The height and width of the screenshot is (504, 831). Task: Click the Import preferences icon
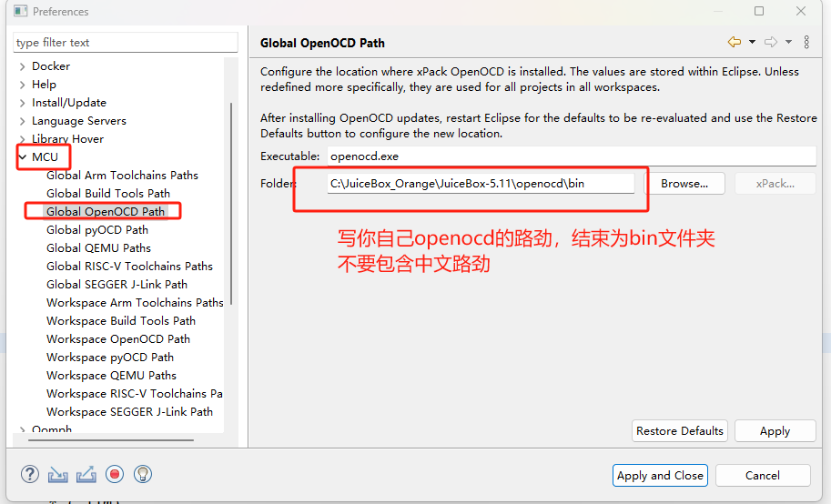pos(58,474)
